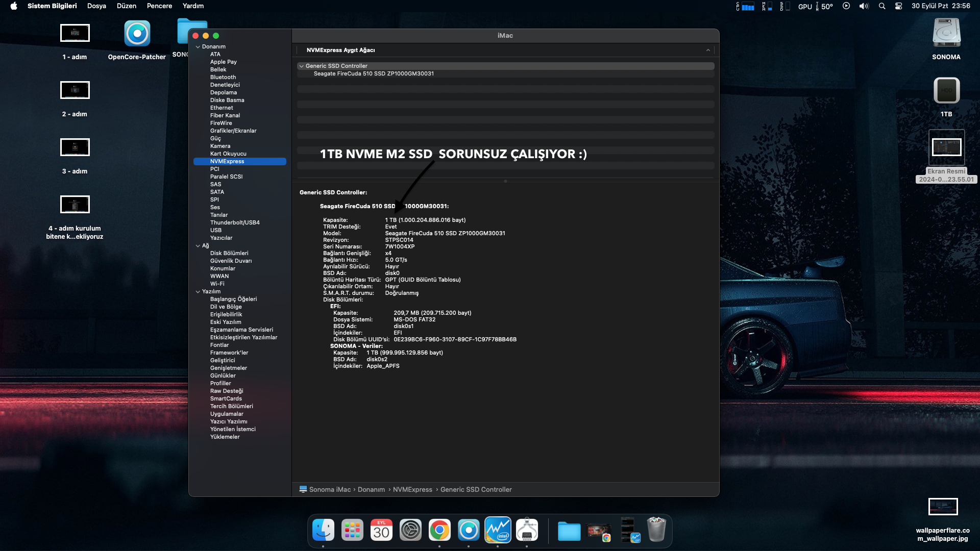Toggle NVMExpress Aygıt Ağacı column sort arrow

708,50
